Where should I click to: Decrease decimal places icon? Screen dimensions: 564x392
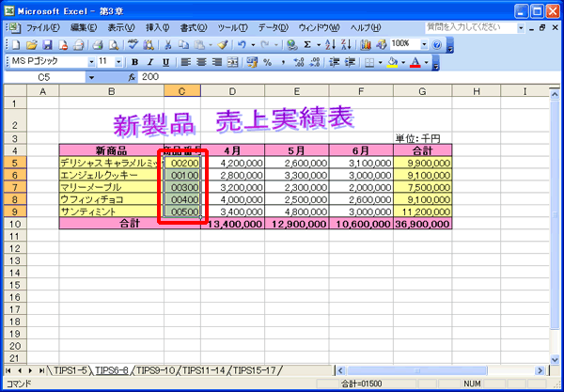315,62
